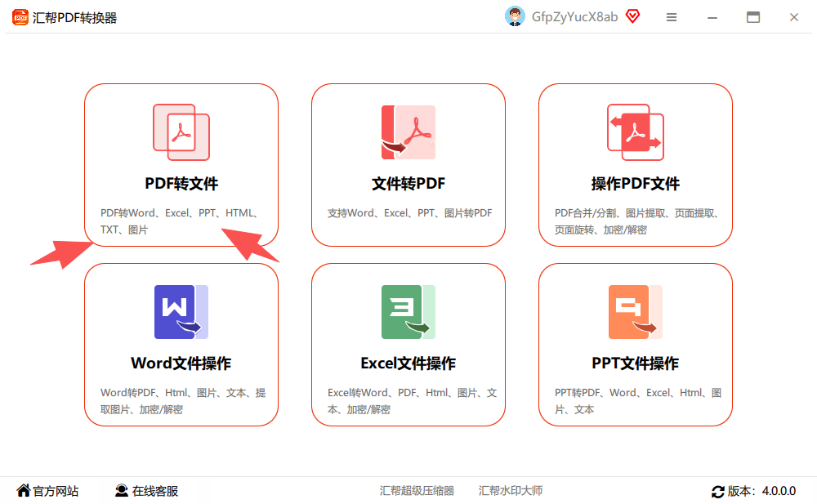This screenshot has height=504, width=817.
Task: Close the application window
Action: click(x=793, y=17)
